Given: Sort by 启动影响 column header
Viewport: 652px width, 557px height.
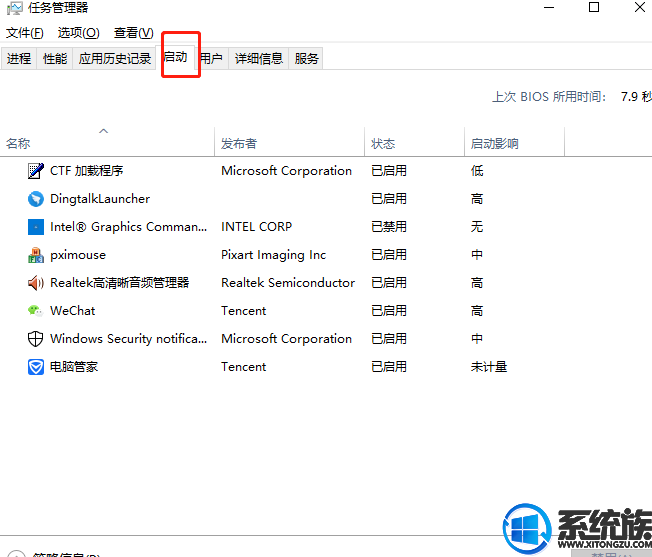Looking at the screenshot, I should click(495, 144).
